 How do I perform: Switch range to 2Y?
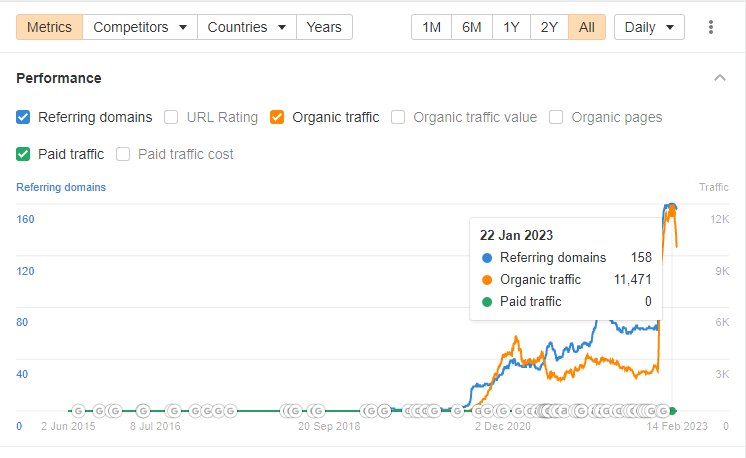coord(549,27)
